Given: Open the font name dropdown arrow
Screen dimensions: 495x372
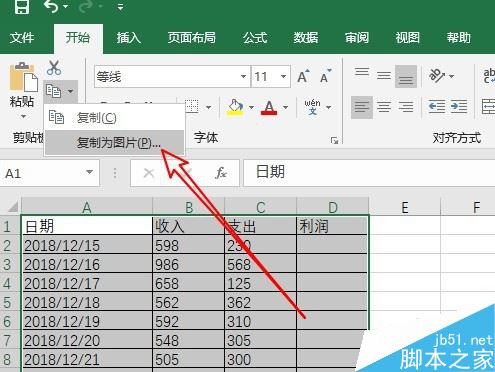Looking at the screenshot, I should click(244, 77).
